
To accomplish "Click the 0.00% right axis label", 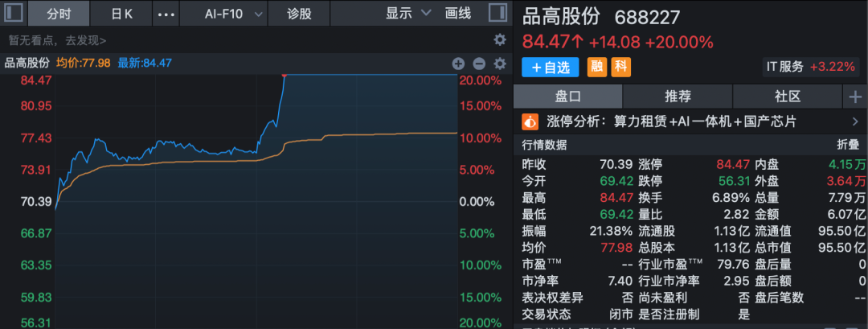I will [477, 202].
